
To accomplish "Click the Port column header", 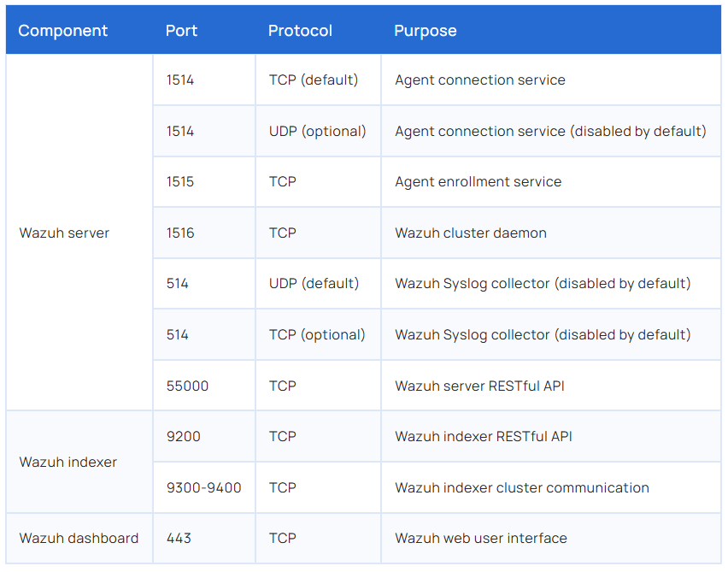I will coord(181,31).
